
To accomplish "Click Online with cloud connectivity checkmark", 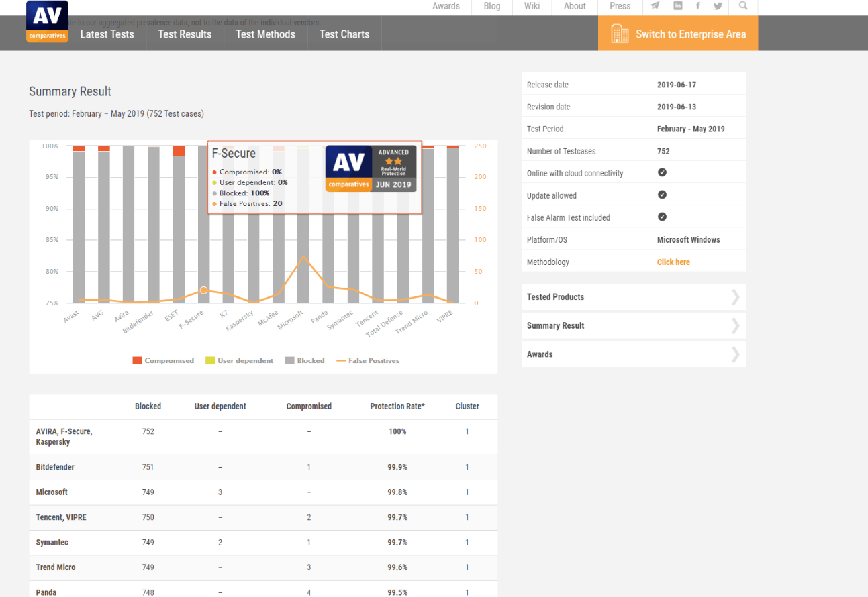I will (662, 172).
